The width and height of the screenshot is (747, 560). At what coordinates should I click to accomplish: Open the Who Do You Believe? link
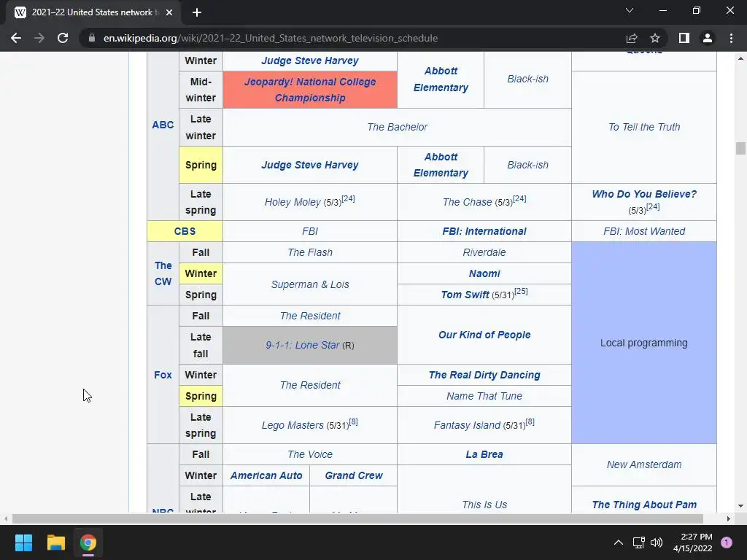(x=644, y=194)
